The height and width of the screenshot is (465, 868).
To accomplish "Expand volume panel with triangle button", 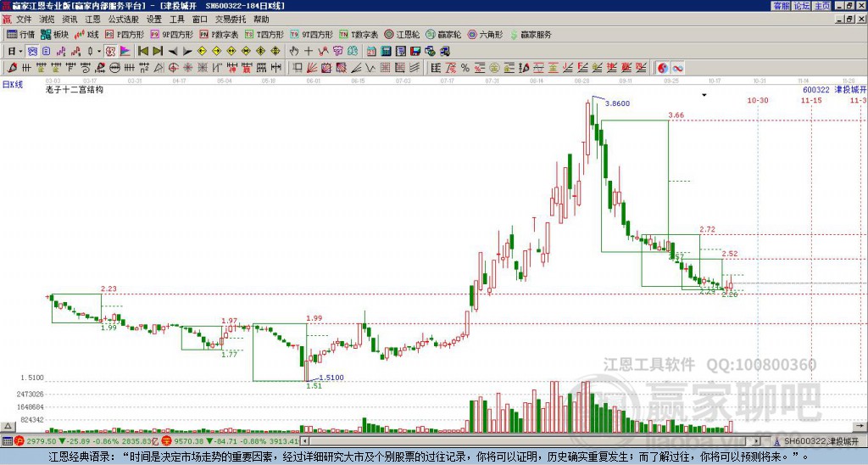I will [x=7, y=426].
